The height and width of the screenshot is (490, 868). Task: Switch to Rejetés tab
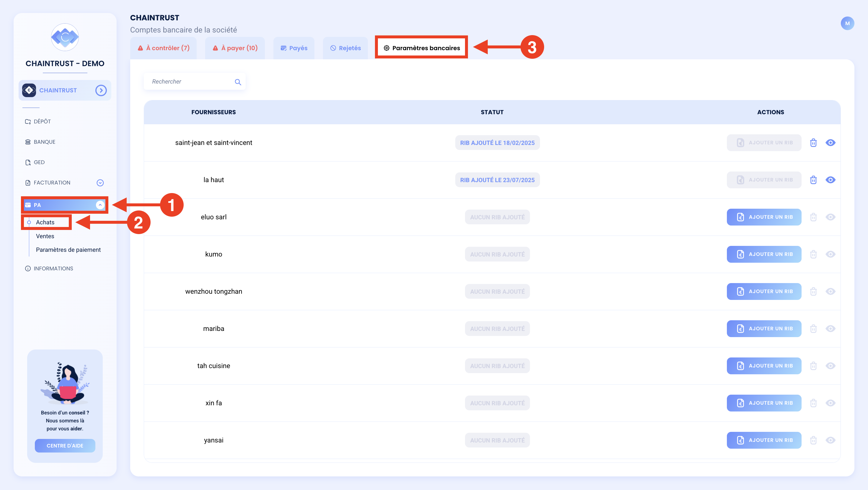click(x=345, y=48)
